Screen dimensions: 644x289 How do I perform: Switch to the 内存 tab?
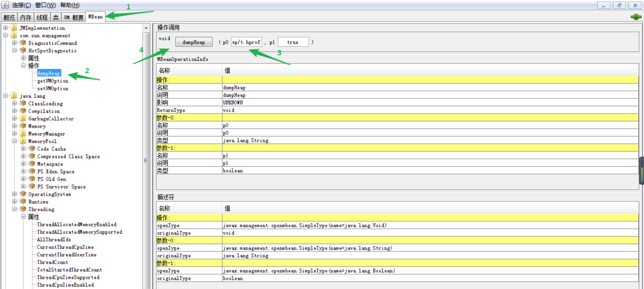(x=25, y=17)
